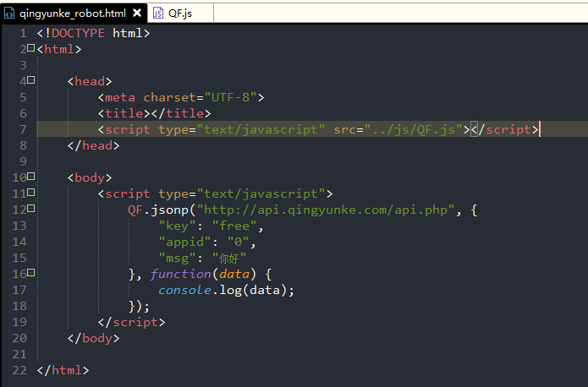Image resolution: width=588 pixels, height=387 pixels.
Task: Select line number 1 in the gutter
Action: (23, 33)
